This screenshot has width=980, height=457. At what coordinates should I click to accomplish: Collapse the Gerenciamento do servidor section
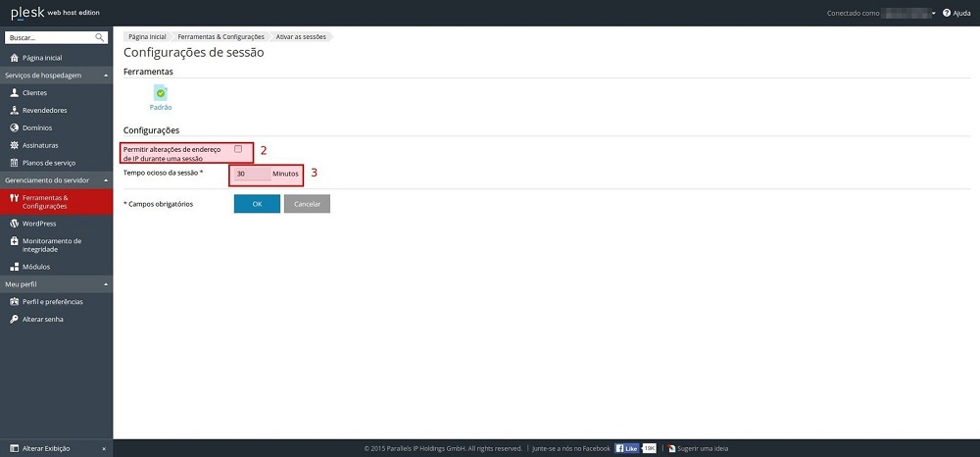tap(106, 180)
